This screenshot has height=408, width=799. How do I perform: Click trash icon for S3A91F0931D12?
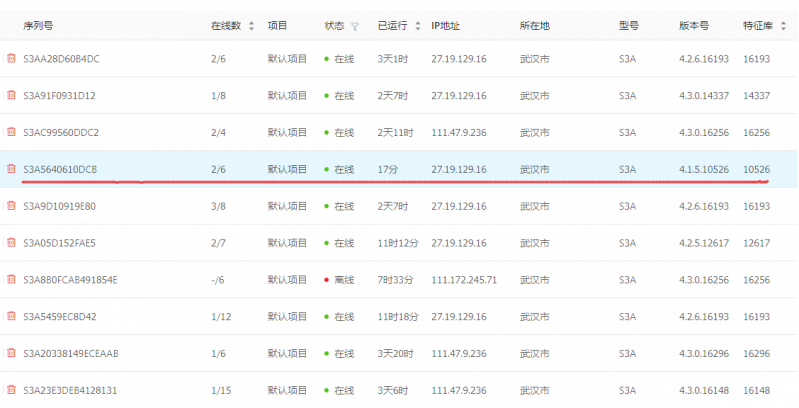click(11, 96)
